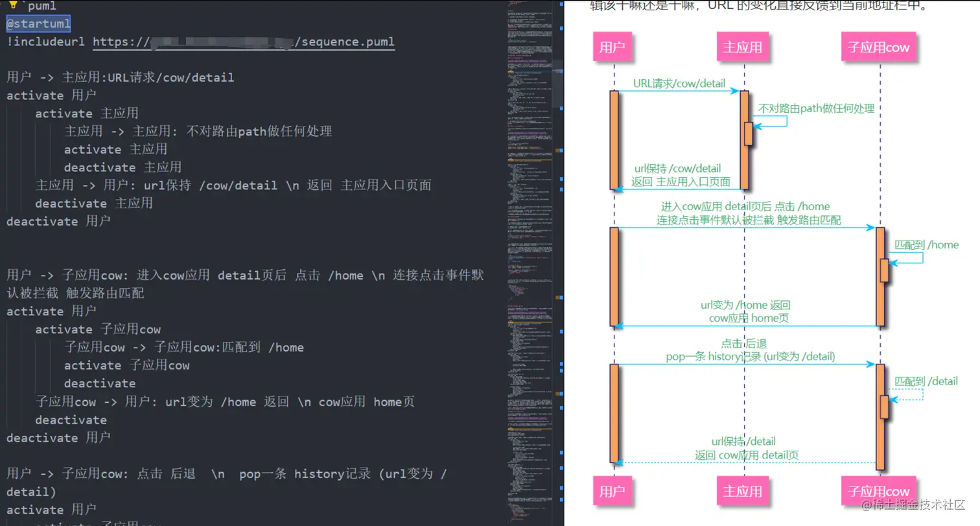The height and width of the screenshot is (526, 980).
Task: Click code line starting '用户 -> 子应用cow: 进入cow应用'
Action: click(245, 276)
